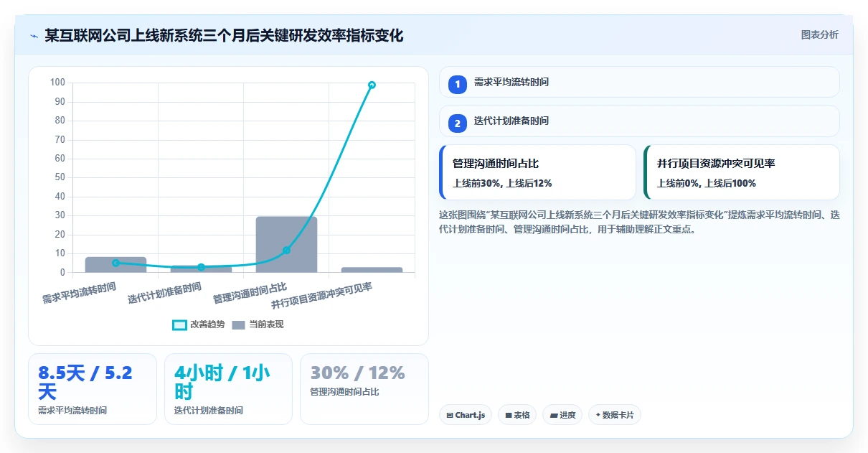This screenshot has height=453, width=868.
Task: Click the sparkle icon in 数据卡片 tag
Action: (x=598, y=415)
